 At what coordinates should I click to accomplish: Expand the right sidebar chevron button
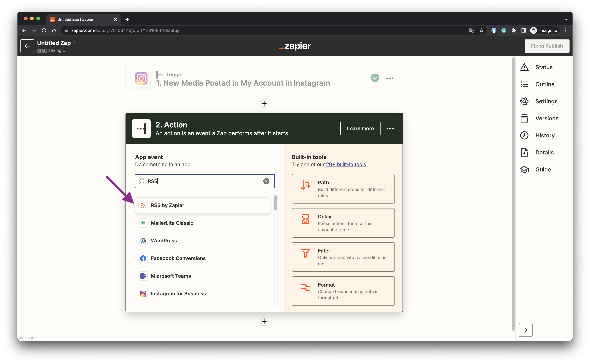tap(525, 330)
